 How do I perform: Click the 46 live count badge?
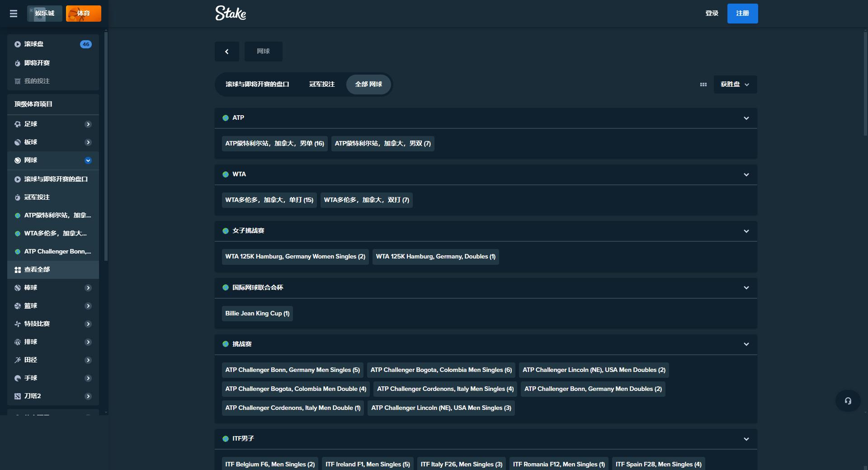(x=86, y=44)
